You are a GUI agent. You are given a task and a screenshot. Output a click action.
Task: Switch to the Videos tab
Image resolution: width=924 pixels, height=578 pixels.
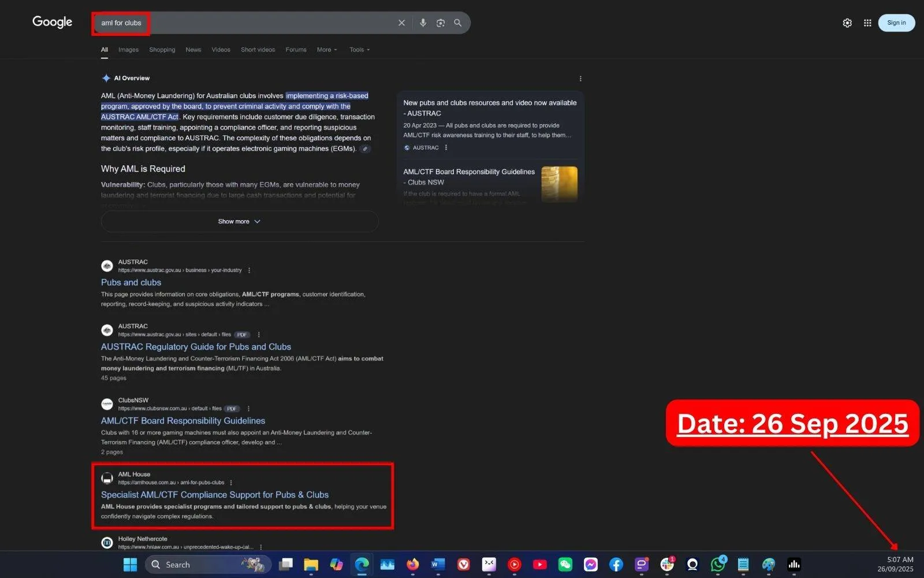[221, 50]
